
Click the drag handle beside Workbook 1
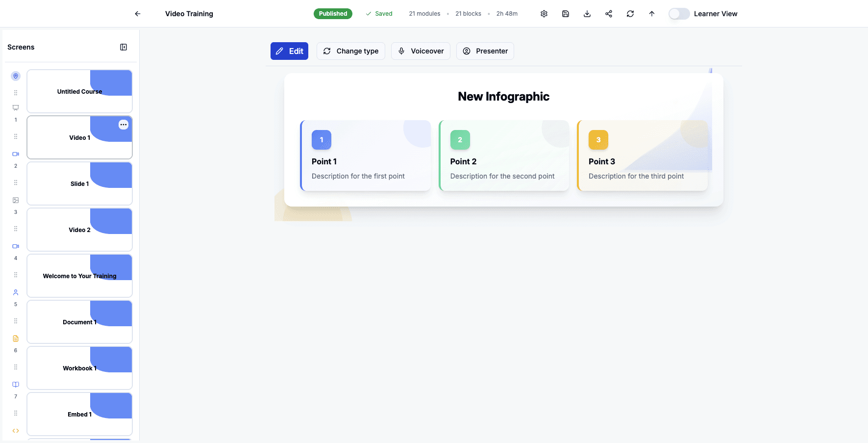pyautogui.click(x=16, y=367)
